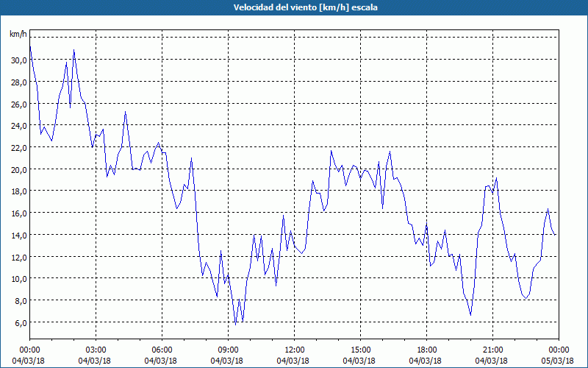588x368 pixels.
Task: Click the 30,0 y-axis label
Action: pyautogui.click(x=19, y=60)
